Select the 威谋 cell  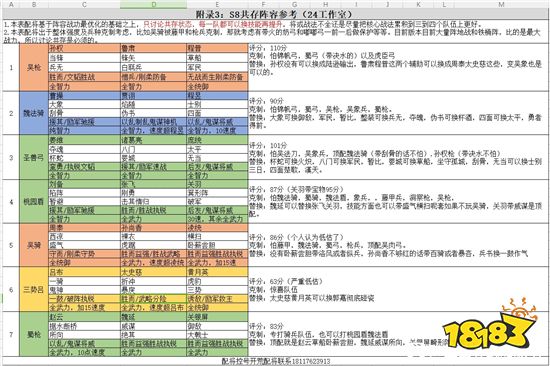[x=154, y=326]
